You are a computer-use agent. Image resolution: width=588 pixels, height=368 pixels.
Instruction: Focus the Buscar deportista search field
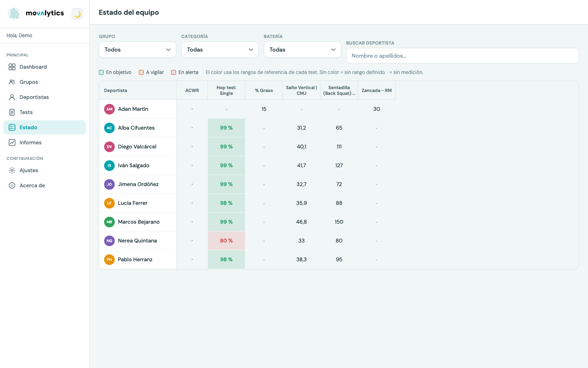point(463,56)
